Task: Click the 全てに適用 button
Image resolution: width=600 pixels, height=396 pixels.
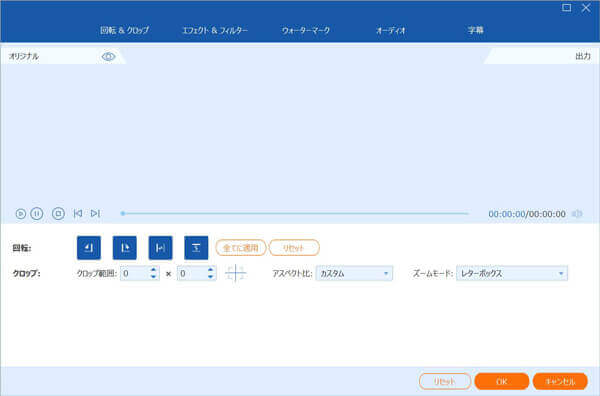Action: pos(241,248)
